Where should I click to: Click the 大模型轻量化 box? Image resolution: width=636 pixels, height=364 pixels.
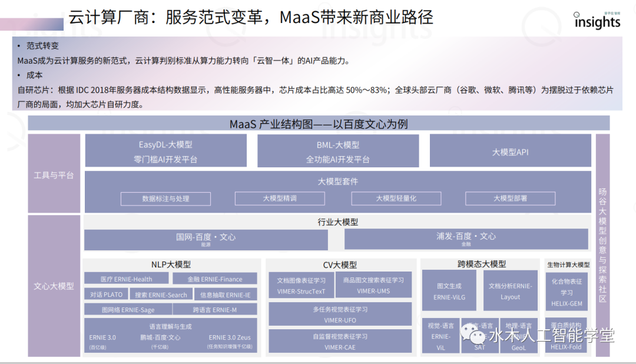(396, 198)
